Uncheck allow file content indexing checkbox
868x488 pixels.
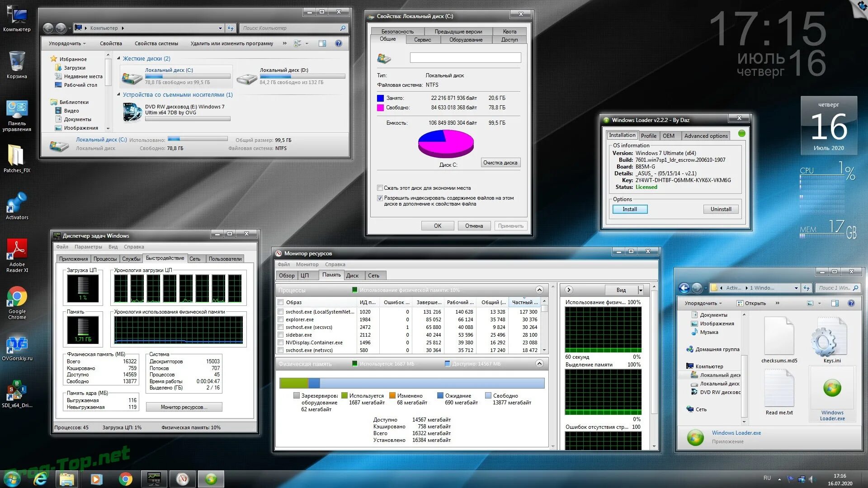point(380,198)
